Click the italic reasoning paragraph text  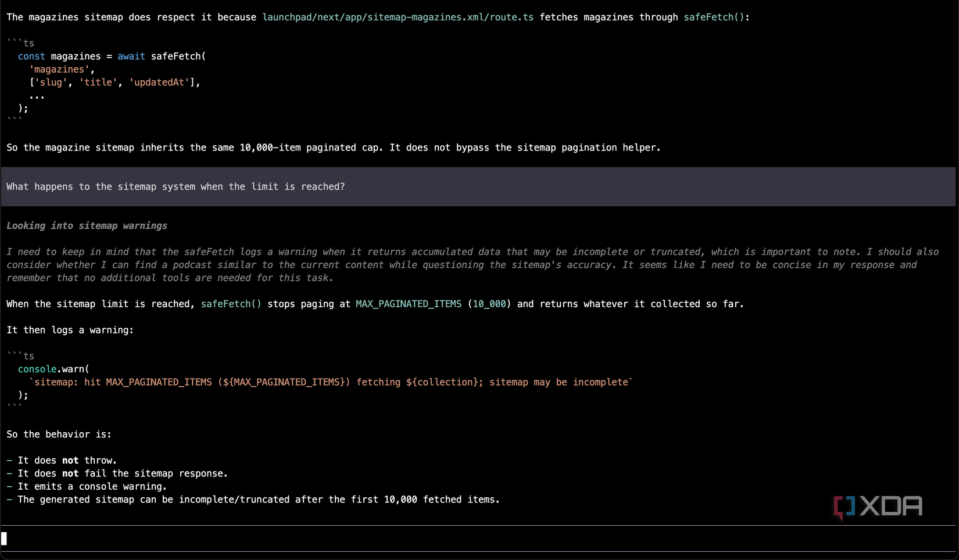tap(472, 265)
